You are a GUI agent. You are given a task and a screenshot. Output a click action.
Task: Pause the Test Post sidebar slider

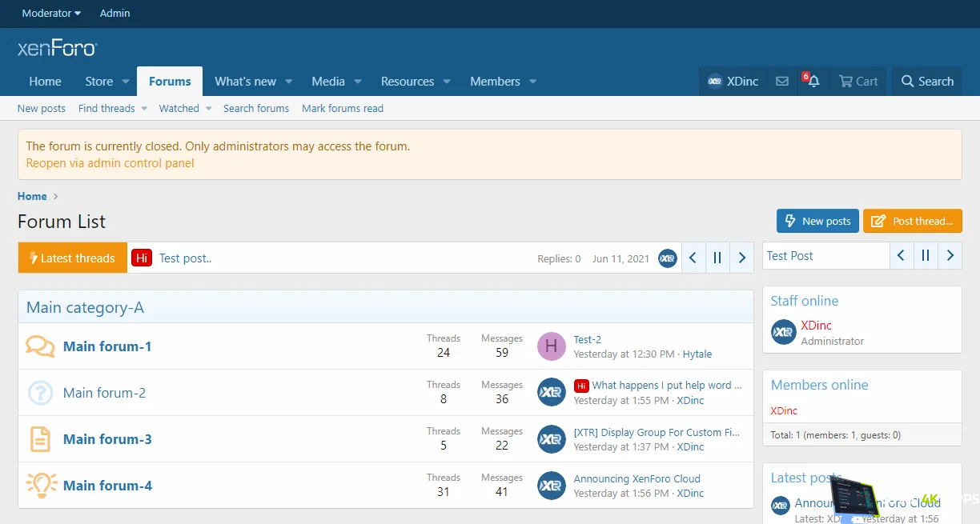(x=926, y=255)
